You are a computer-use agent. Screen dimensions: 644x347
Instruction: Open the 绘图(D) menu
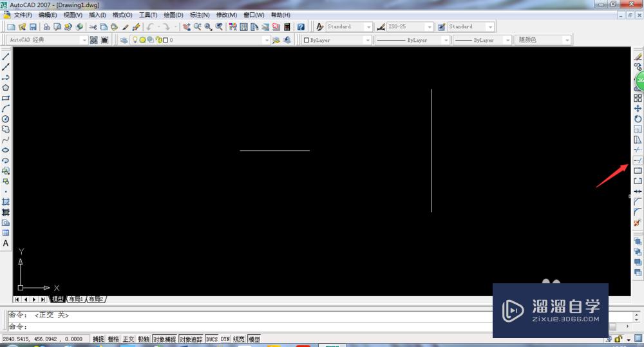(173, 15)
